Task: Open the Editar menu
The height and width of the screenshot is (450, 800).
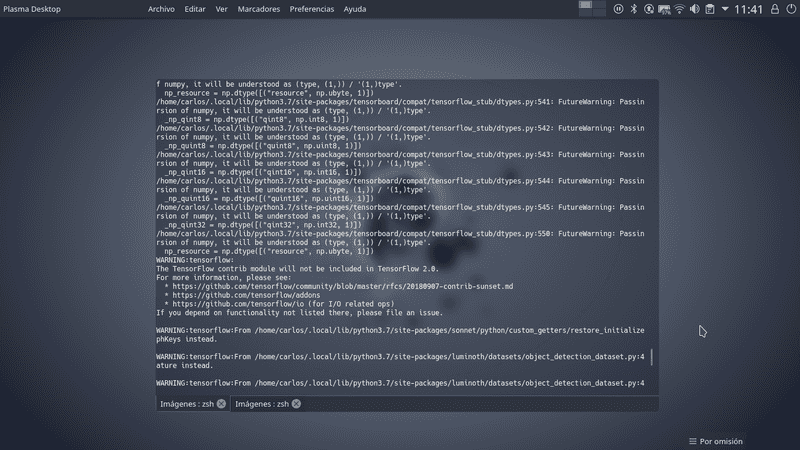Action: pos(195,9)
